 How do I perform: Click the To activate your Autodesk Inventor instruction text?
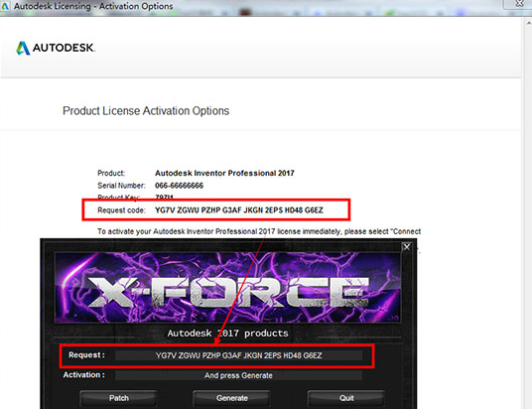pyautogui.click(x=259, y=231)
